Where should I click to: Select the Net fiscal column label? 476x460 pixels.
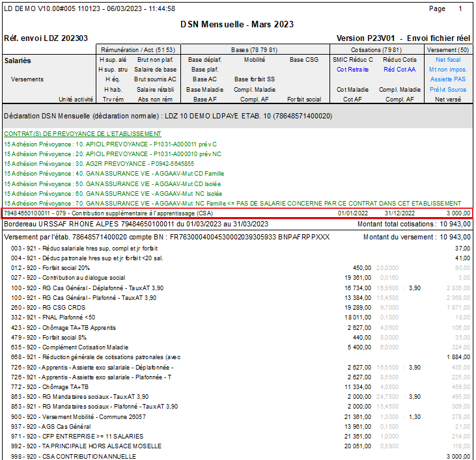[x=448, y=60]
